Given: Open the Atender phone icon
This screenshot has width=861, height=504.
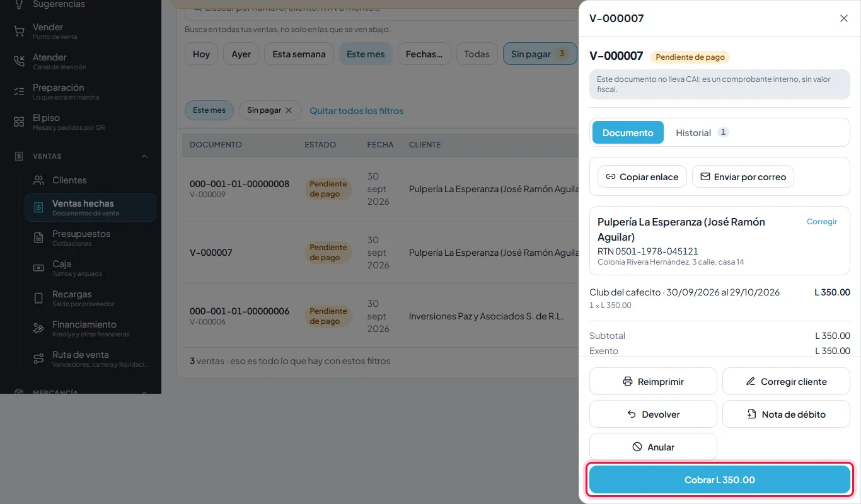Looking at the screenshot, I should pyautogui.click(x=19, y=61).
